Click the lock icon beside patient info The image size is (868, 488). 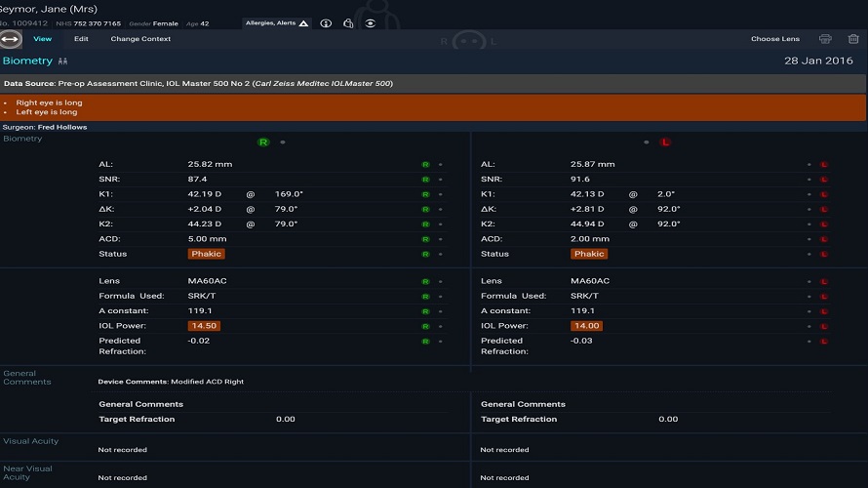[348, 23]
